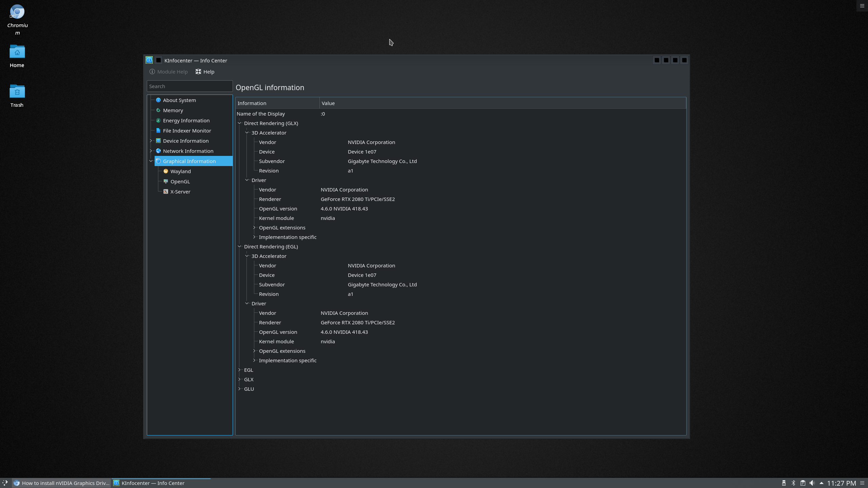The width and height of the screenshot is (868, 488).
Task: Select the X-Server module
Action: pyautogui.click(x=180, y=191)
